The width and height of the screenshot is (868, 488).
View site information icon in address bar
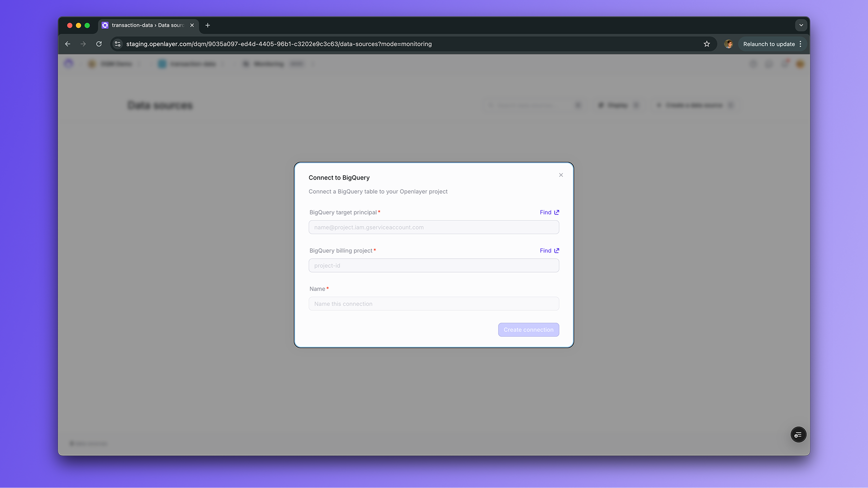[x=118, y=44]
